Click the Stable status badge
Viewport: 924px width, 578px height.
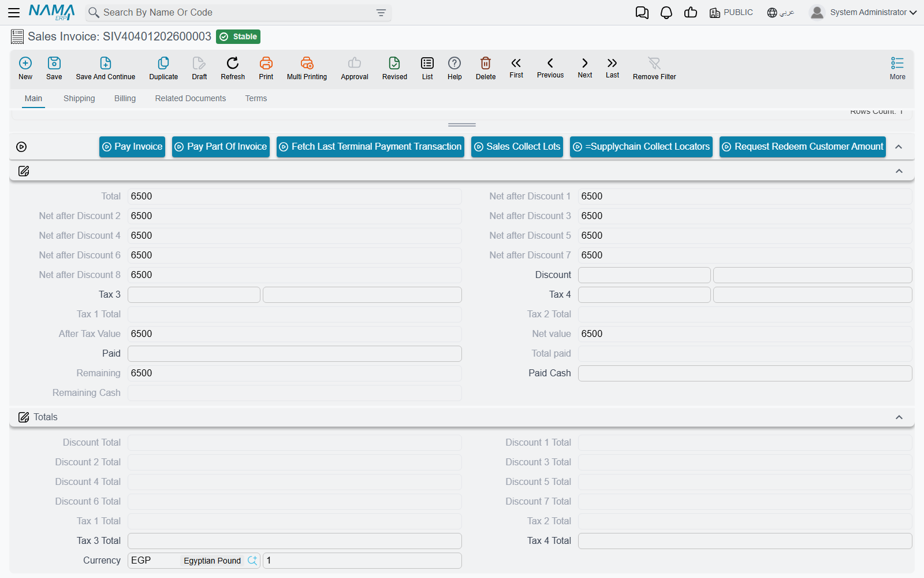239,36
